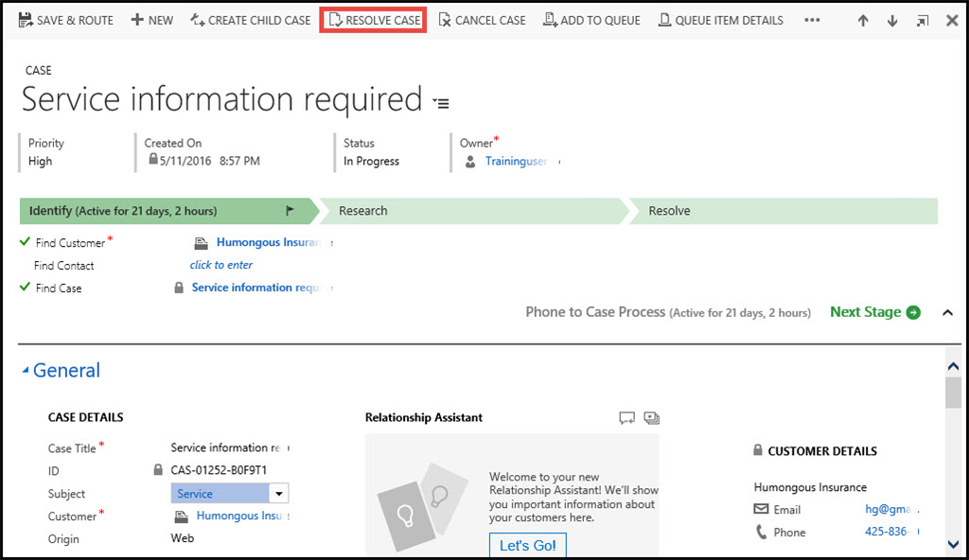Go to next record with down arrow
This screenshot has height=560, width=969.
(x=892, y=21)
